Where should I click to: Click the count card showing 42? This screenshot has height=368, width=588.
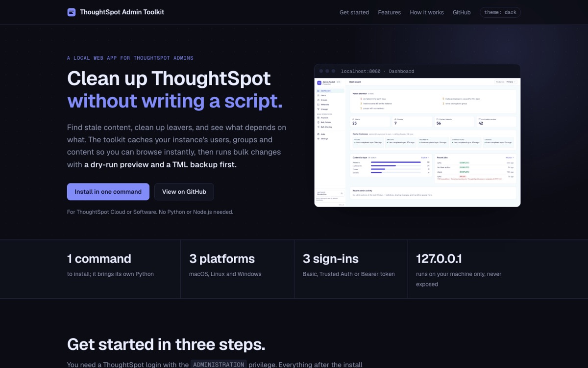(x=496, y=122)
